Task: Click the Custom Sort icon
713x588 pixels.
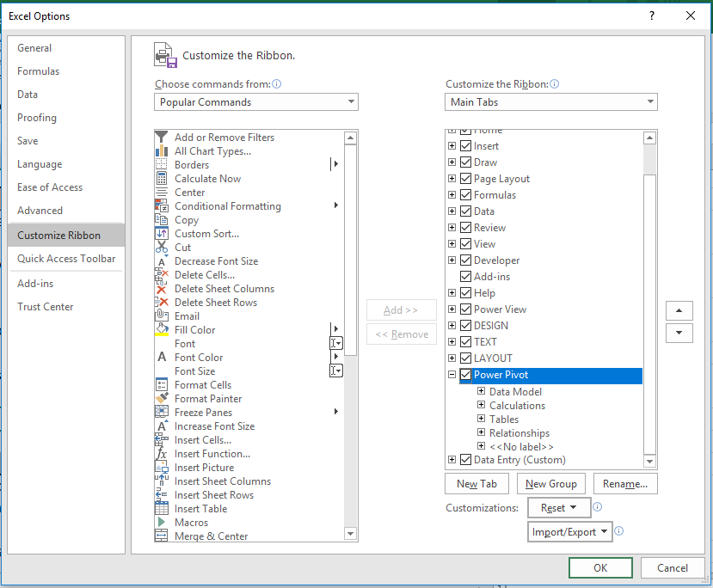Action: click(x=162, y=234)
